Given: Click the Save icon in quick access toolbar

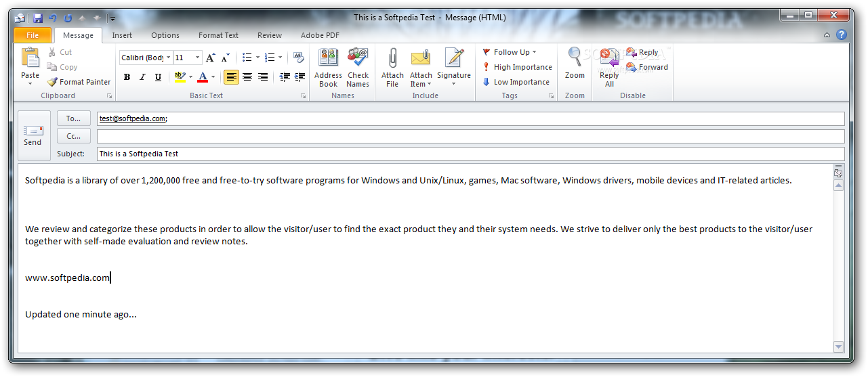Looking at the screenshot, I should click(x=38, y=18).
